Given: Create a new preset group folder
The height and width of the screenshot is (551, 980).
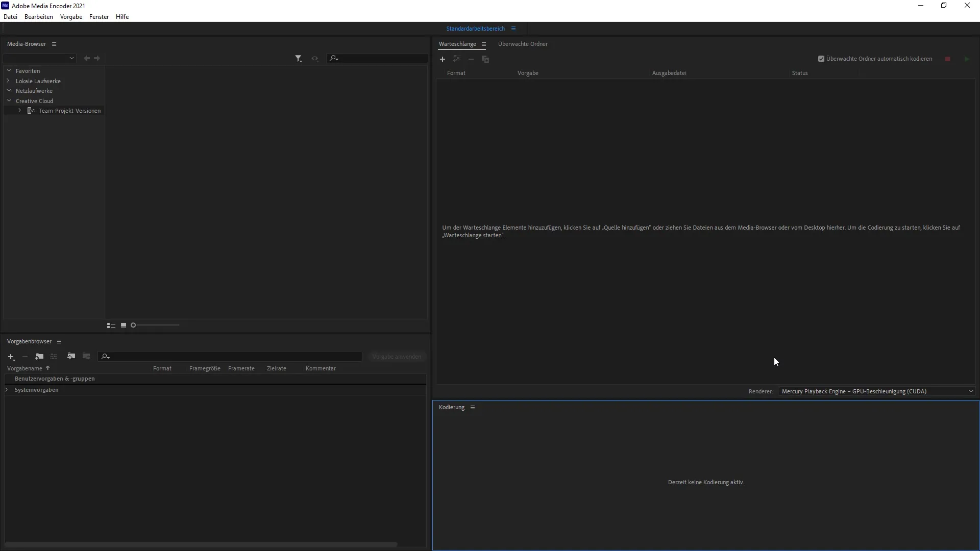Looking at the screenshot, I should (39, 356).
